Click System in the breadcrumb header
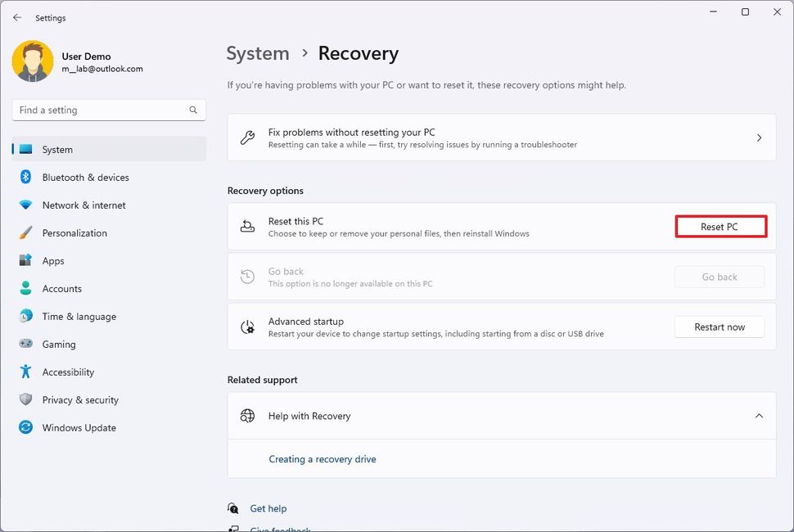 (258, 54)
